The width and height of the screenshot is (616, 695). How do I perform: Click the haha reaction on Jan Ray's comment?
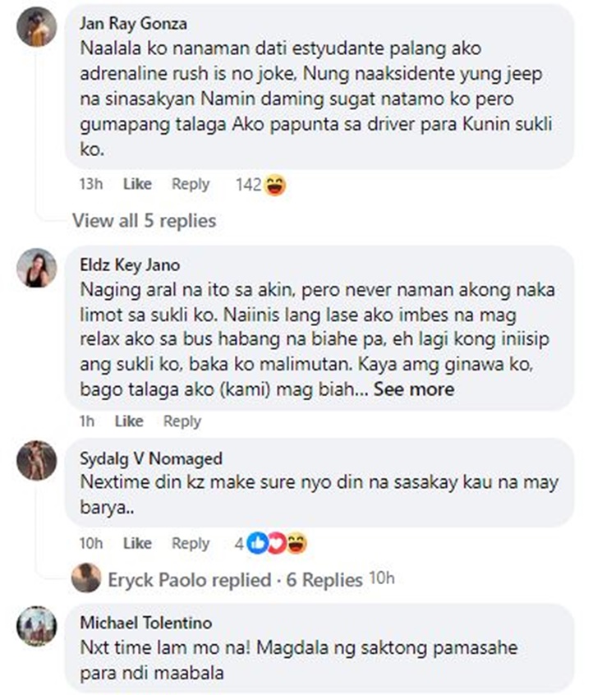(275, 185)
